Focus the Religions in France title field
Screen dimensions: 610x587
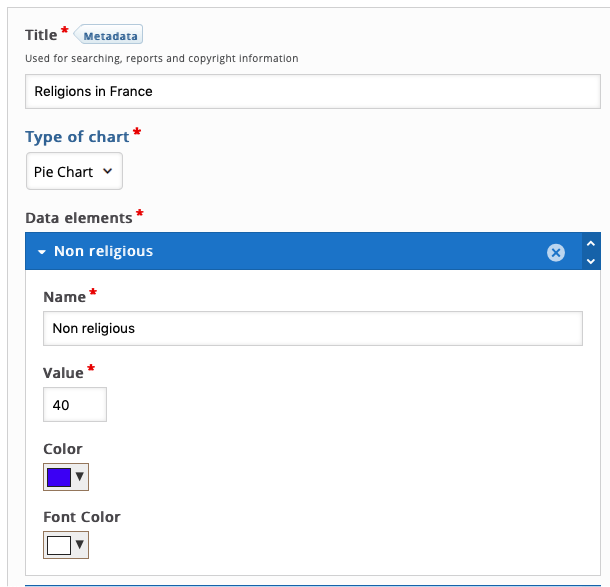pyautogui.click(x=313, y=91)
